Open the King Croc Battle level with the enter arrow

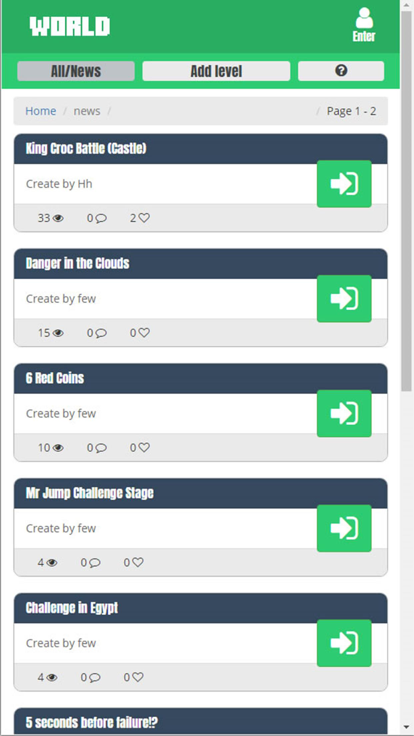coord(344,184)
